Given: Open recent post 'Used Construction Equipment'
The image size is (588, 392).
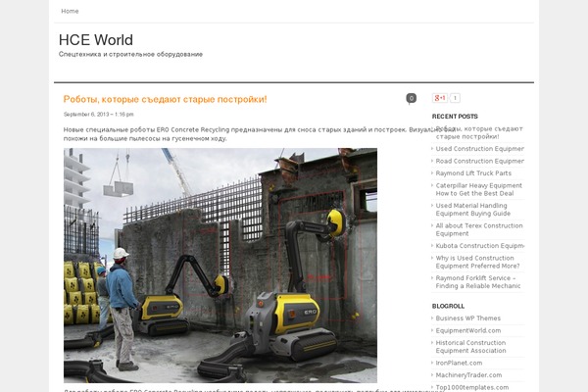Looking at the screenshot, I should (479, 149).
